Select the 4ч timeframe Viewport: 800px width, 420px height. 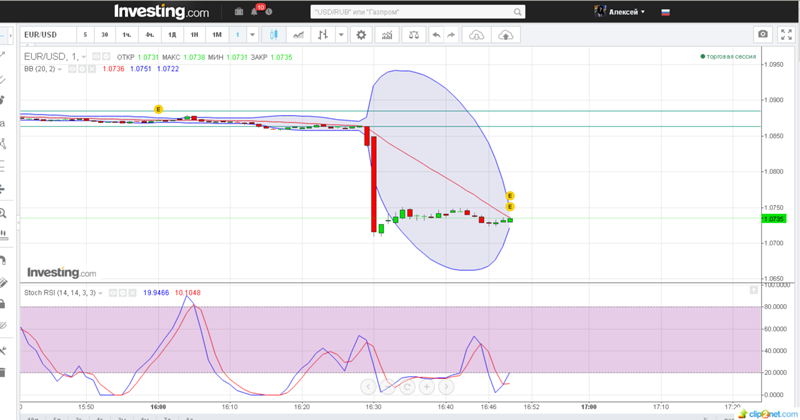149,35
